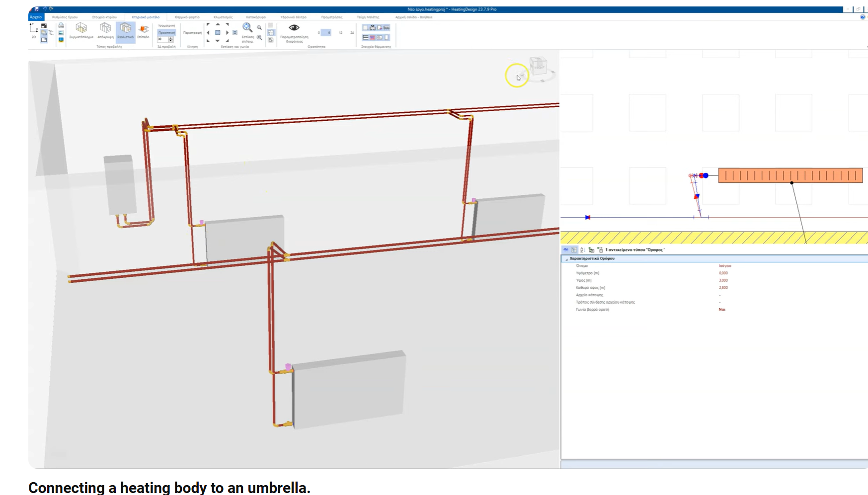The height and width of the screenshot is (495, 868).
Task: Click the pan left arrow in ribbon
Action: point(208,33)
